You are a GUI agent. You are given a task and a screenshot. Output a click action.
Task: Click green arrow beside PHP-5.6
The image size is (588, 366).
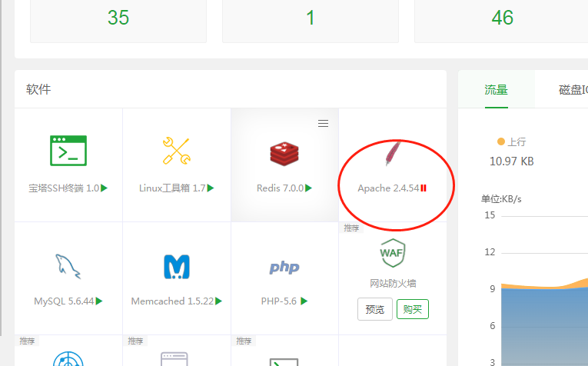(304, 301)
